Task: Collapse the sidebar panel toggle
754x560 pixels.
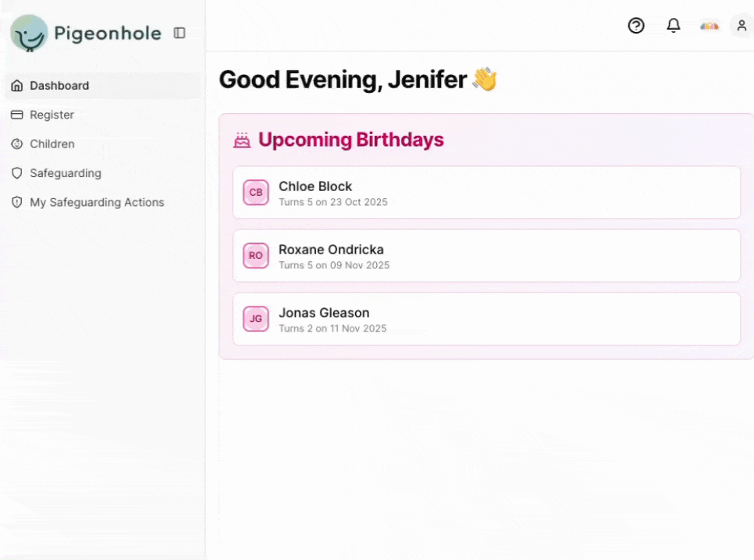Action: (x=180, y=33)
